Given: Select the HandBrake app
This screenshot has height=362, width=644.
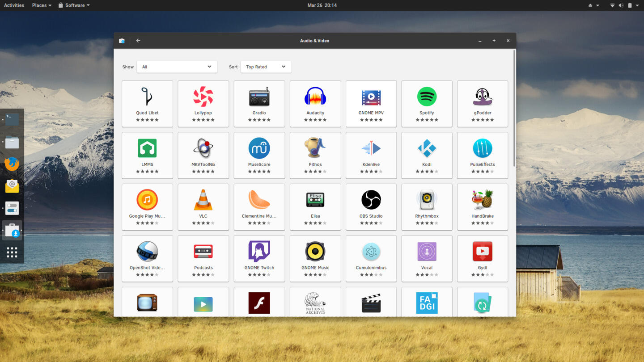Looking at the screenshot, I should (483, 207).
